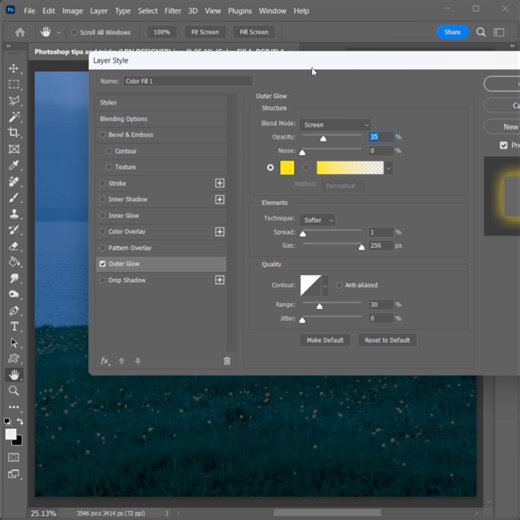The image size is (520, 520).
Task: Select the Clone Stamp tool
Action: pos(14,214)
